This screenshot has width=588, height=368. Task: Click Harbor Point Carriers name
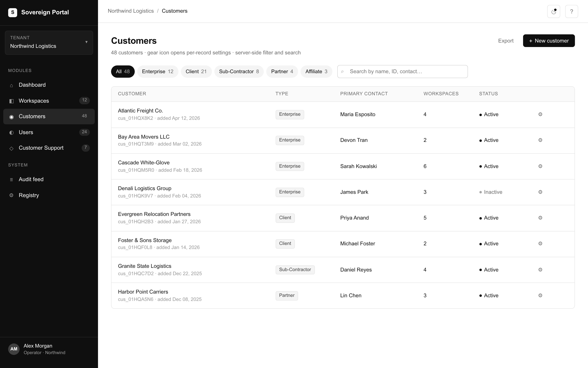point(143,292)
